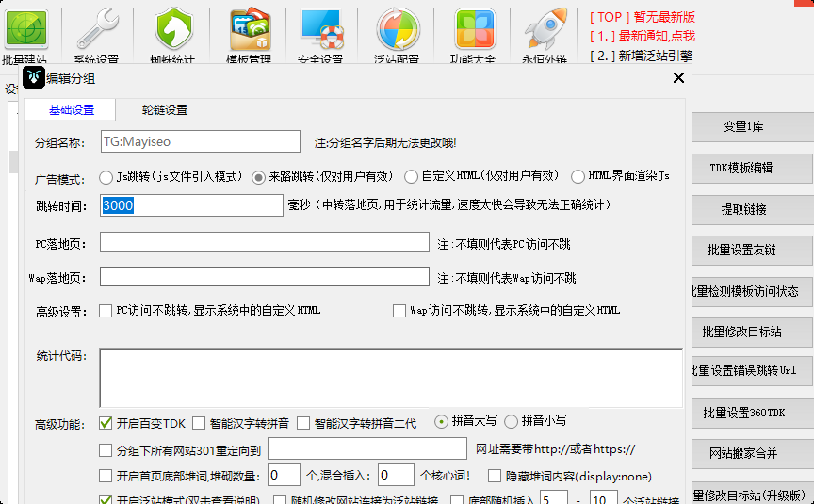Viewport: 814px width, 504px height.
Task: Check PC访问不跳转 advanced setting
Action: [x=106, y=311]
